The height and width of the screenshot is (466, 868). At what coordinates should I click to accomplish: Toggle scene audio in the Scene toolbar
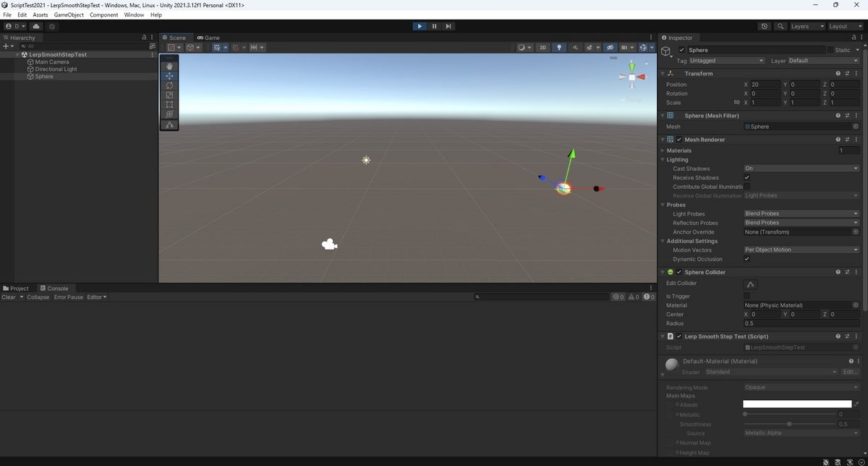tap(576, 47)
